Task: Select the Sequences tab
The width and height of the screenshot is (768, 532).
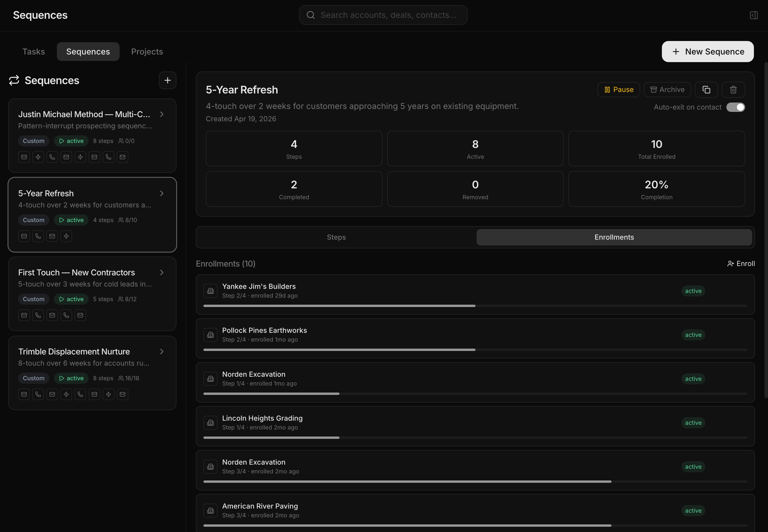Action: (88, 52)
